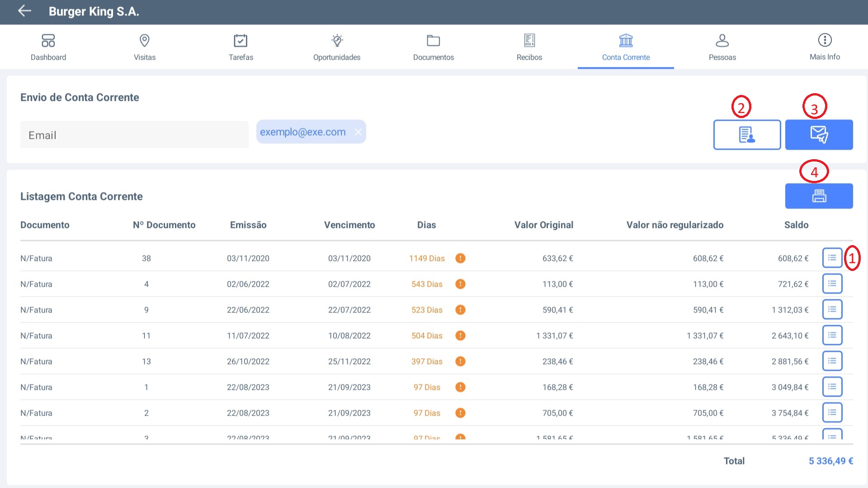This screenshot has width=868, height=488.
Task: Select the Documentos tab
Action: pos(433,47)
